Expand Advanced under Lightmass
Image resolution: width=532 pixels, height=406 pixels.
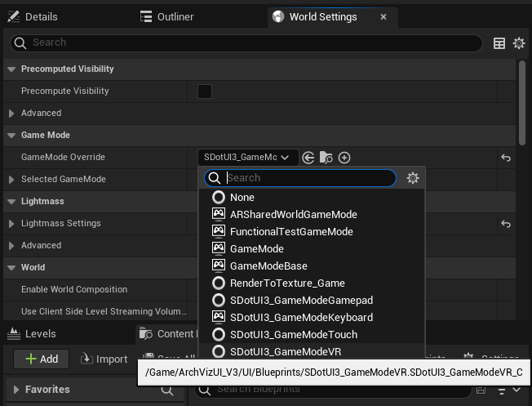coord(11,246)
